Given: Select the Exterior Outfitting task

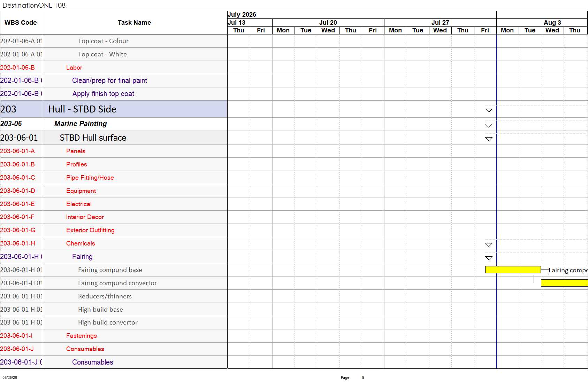Looking at the screenshot, I should (x=90, y=230).
